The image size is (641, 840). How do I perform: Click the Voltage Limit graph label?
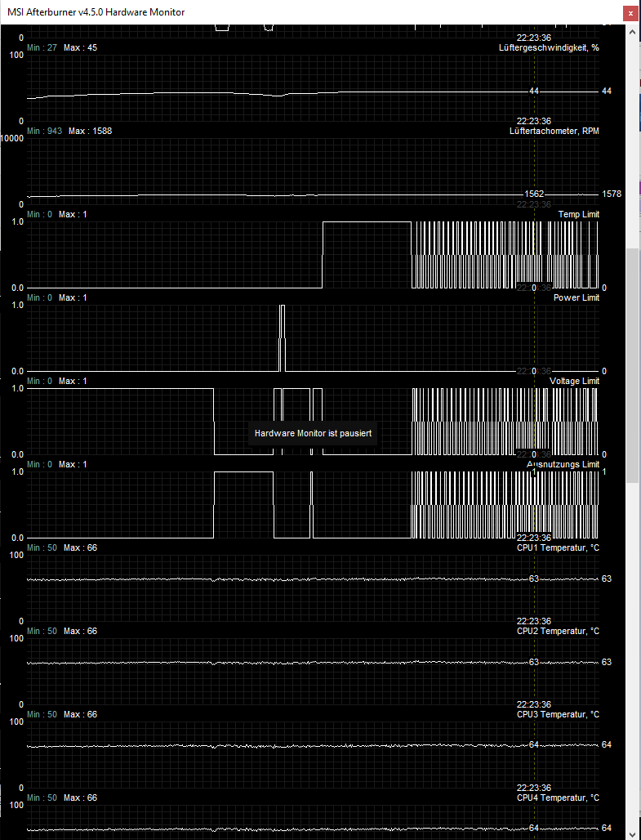[x=575, y=381]
